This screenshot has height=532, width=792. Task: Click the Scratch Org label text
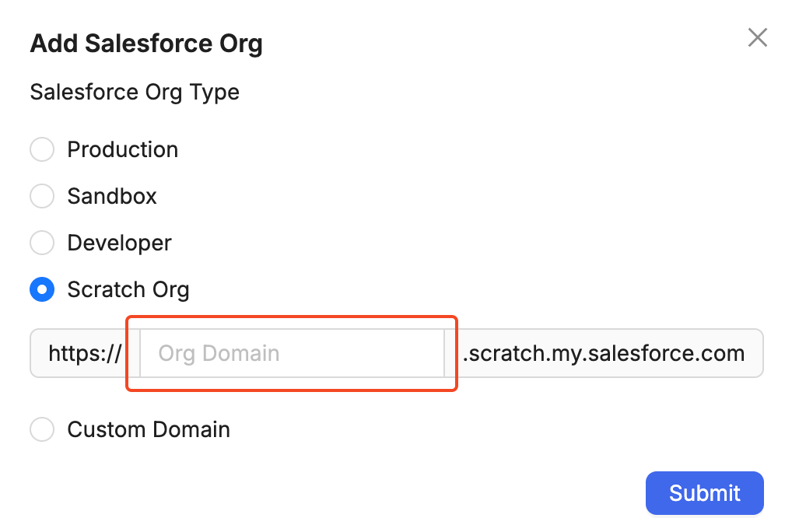click(128, 289)
